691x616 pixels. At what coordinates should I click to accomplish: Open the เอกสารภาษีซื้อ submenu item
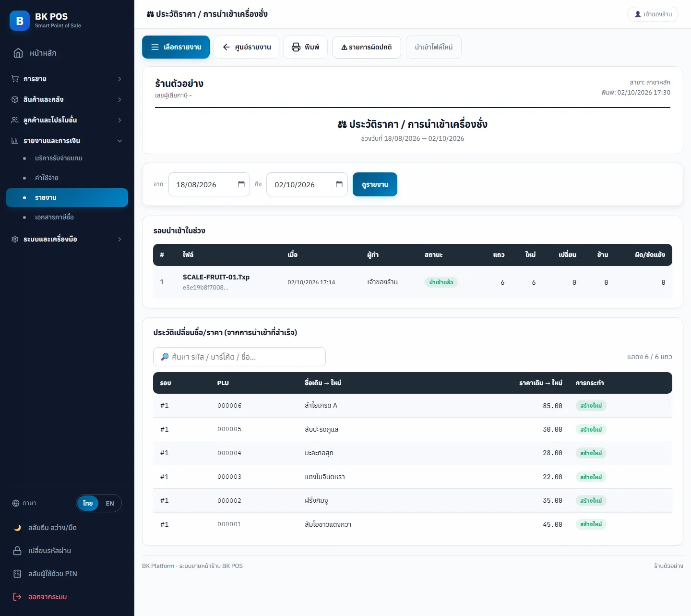67,217
